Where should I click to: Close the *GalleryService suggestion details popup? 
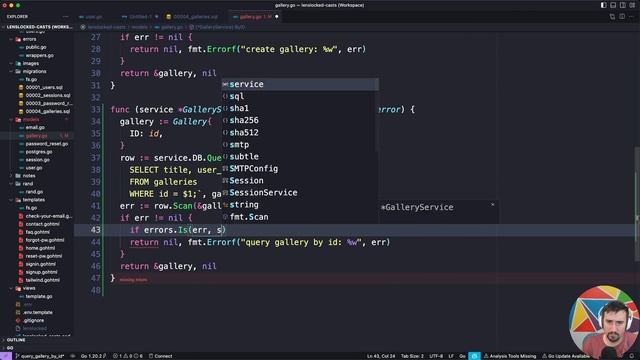coord(492,204)
